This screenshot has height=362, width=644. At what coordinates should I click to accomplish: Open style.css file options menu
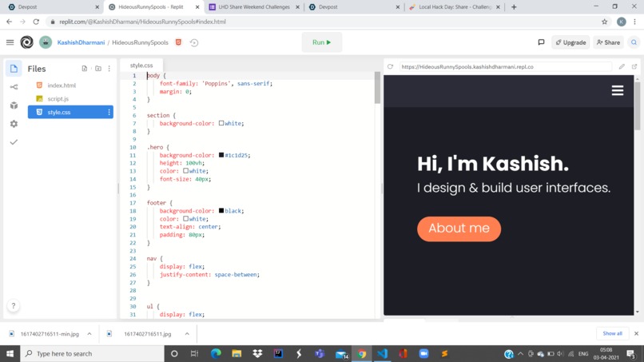109,112
